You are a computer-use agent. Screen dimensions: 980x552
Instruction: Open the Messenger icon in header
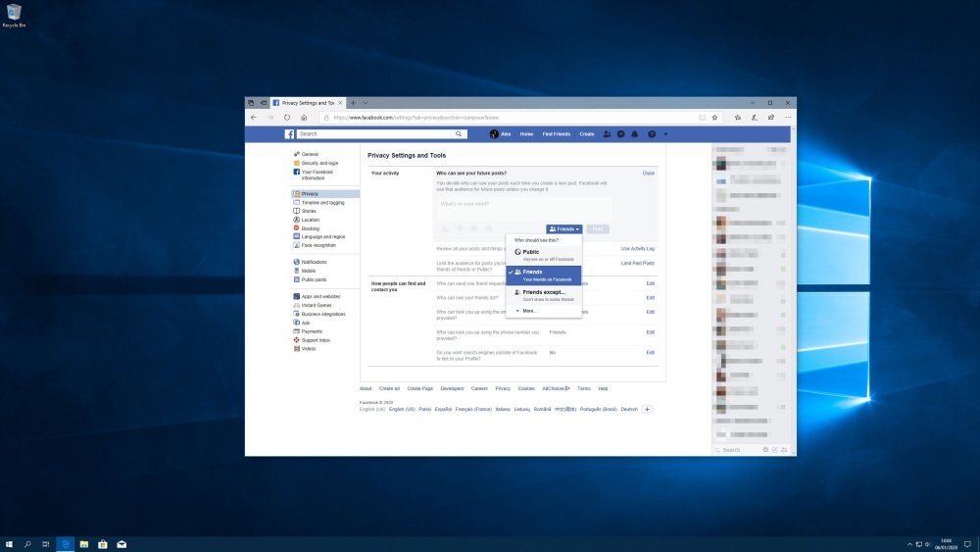coord(620,133)
